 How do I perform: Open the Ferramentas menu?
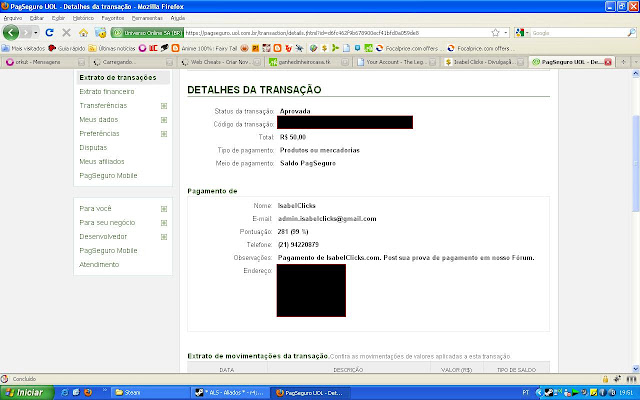click(147, 18)
